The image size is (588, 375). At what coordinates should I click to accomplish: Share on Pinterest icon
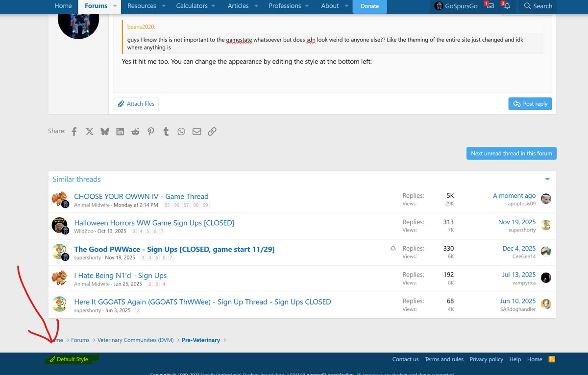[x=151, y=132]
